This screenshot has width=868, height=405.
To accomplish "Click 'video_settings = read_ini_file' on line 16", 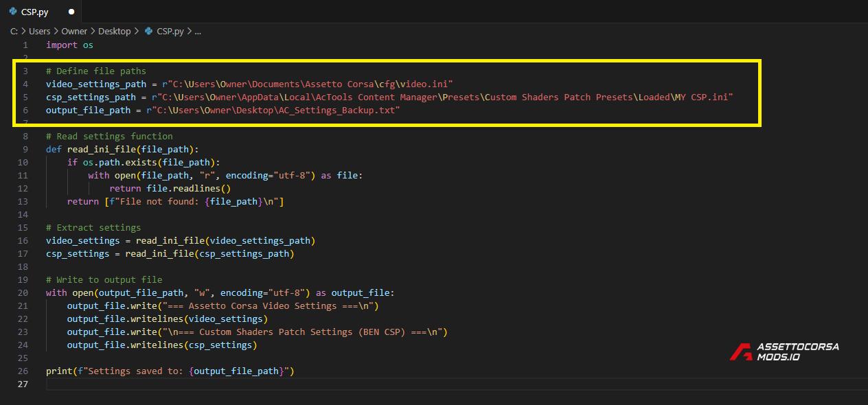I will [181, 240].
